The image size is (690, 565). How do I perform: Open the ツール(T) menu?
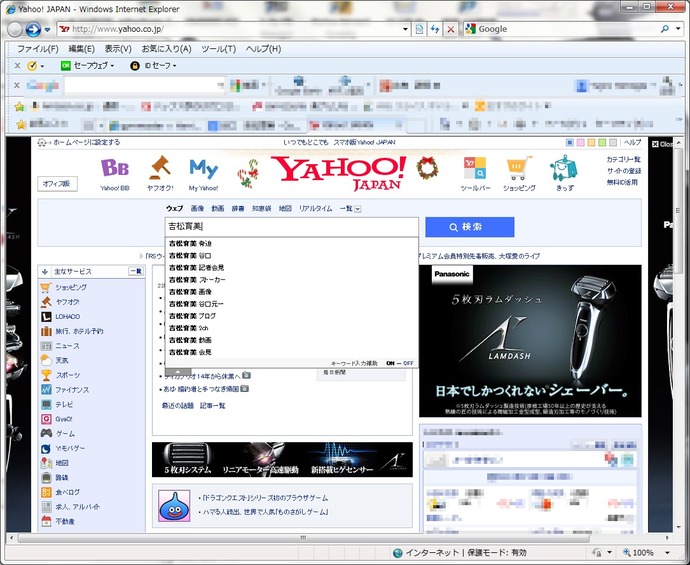[218, 49]
